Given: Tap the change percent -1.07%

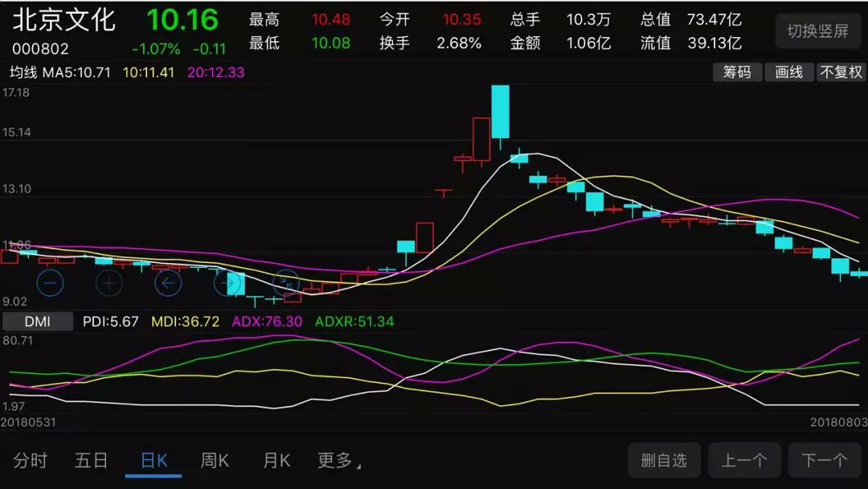Looking at the screenshot, I should [156, 49].
